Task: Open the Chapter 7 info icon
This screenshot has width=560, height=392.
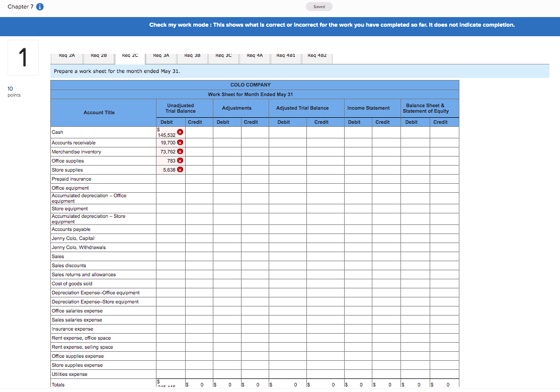Action: 39,7
